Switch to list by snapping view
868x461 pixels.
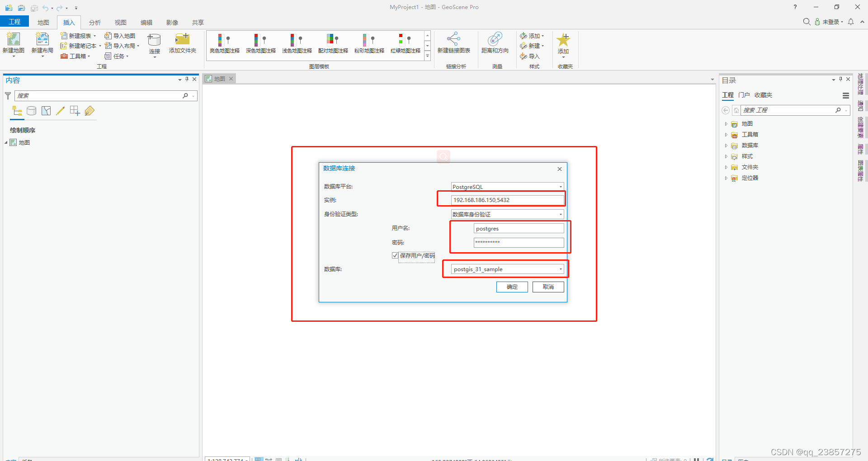tap(75, 111)
